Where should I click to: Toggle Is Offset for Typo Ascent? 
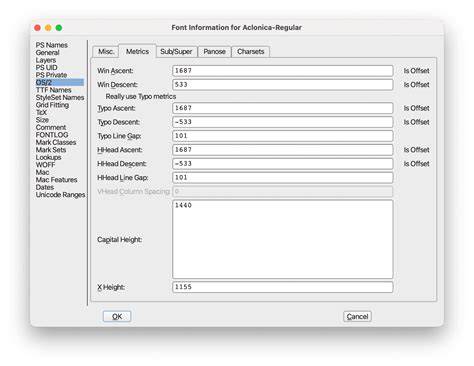click(416, 108)
